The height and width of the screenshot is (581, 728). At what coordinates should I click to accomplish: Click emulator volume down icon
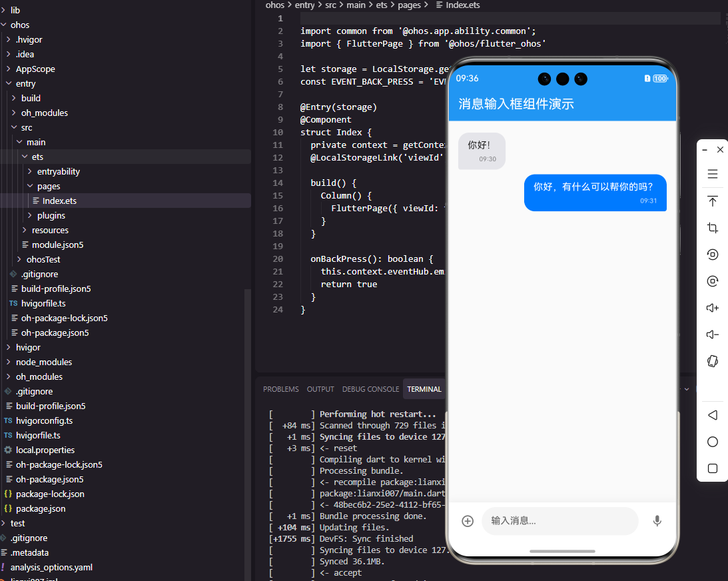pos(713,334)
